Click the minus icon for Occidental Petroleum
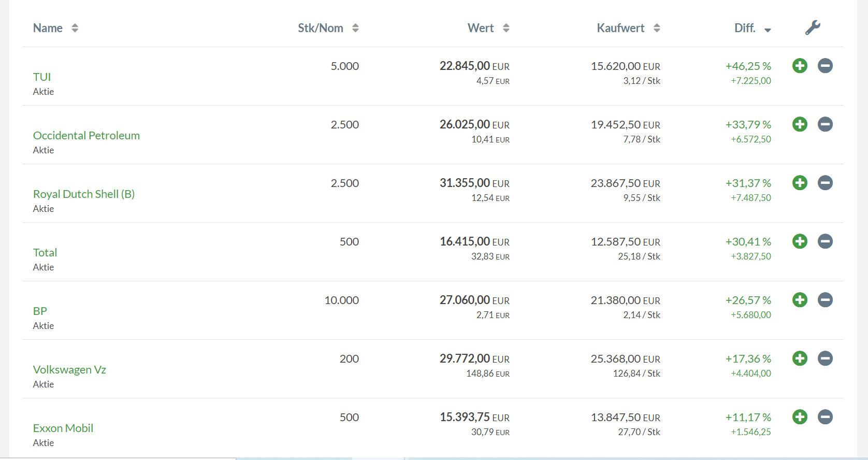 (x=825, y=124)
